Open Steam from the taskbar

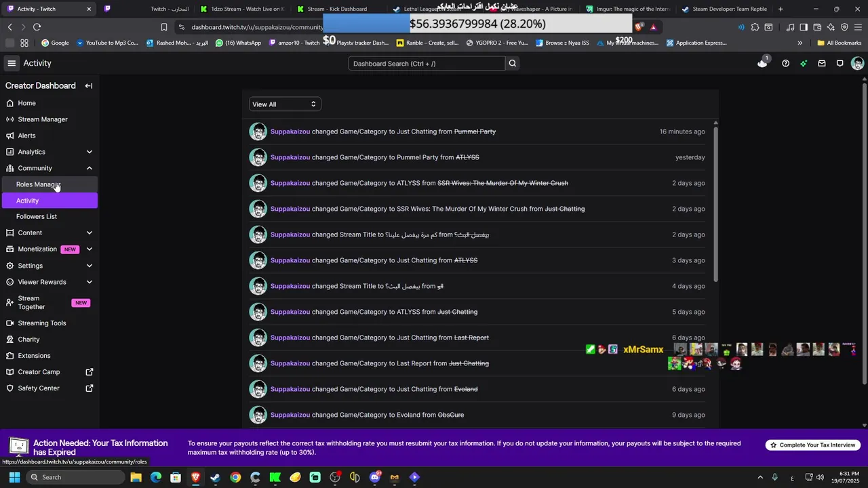(x=215, y=477)
